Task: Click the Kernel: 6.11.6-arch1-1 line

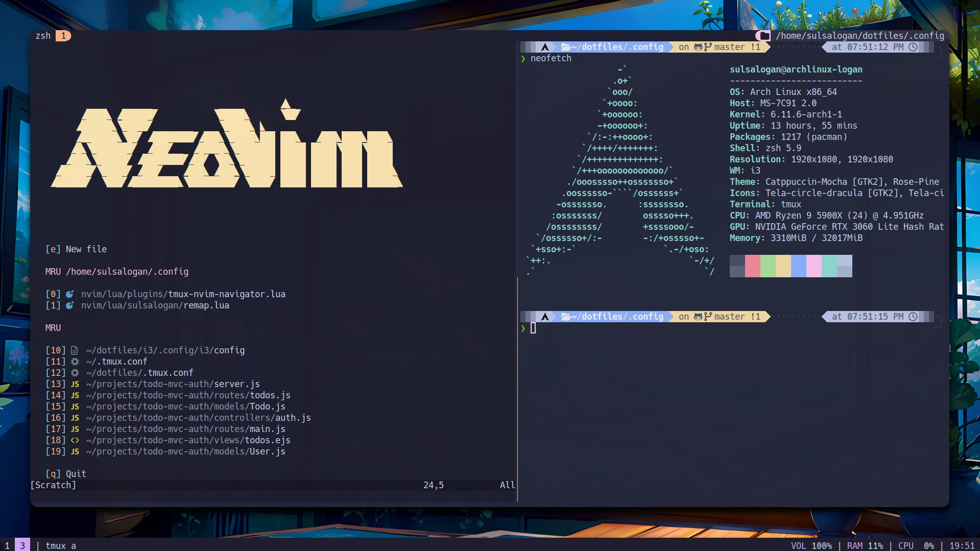Action: tap(786, 114)
